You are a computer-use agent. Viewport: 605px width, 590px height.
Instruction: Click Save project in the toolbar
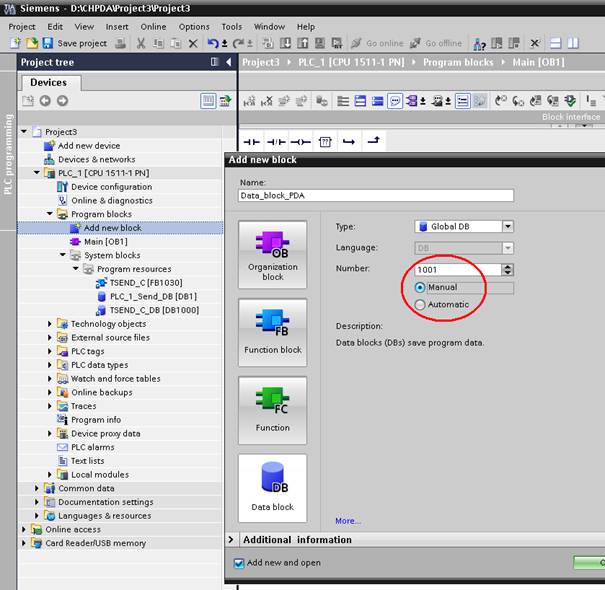(x=75, y=44)
